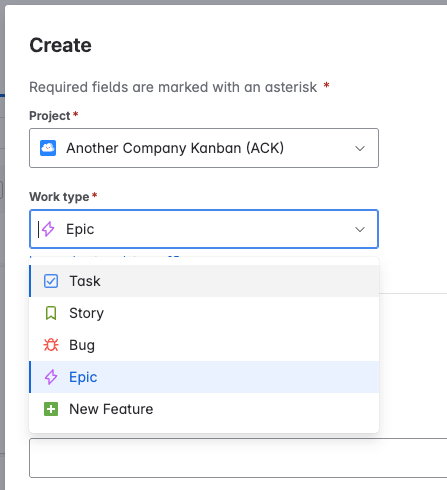Viewport: 447px width, 490px height.
Task: Click the green bookmark Story icon
Action: pyautogui.click(x=51, y=313)
